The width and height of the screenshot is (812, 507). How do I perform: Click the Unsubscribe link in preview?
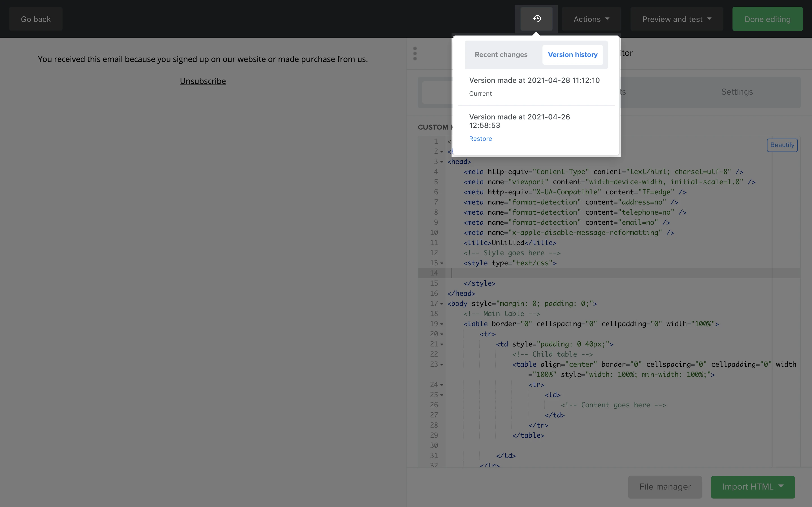point(203,81)
